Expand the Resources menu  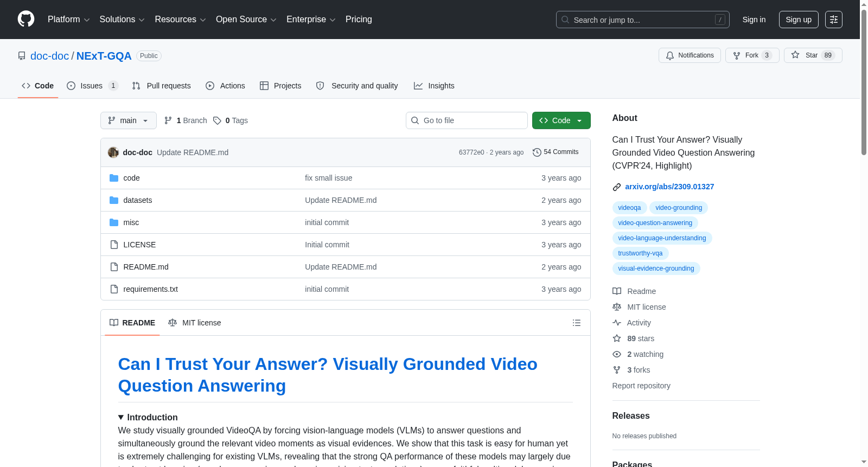click(180, 20)
